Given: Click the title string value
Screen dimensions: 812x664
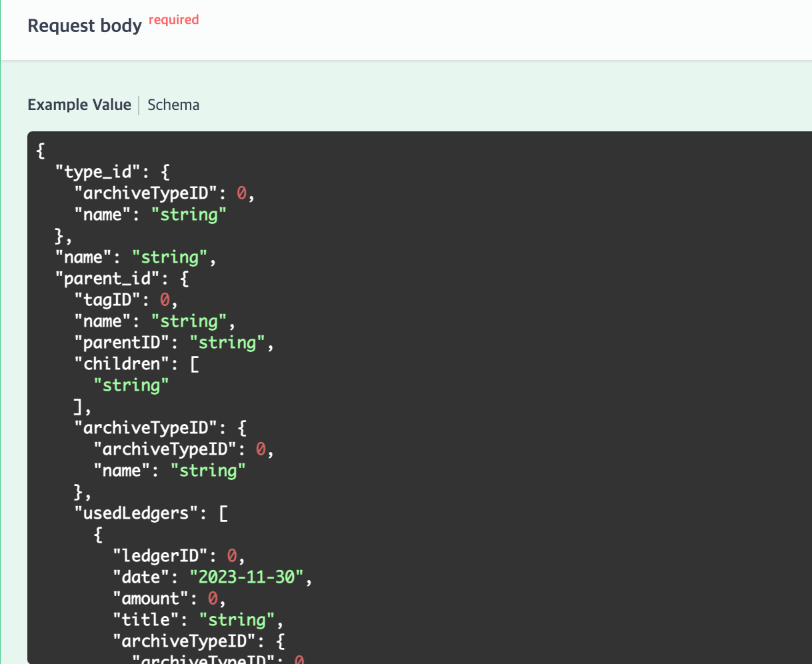Looking at the screenshot, I should (236, 619).
